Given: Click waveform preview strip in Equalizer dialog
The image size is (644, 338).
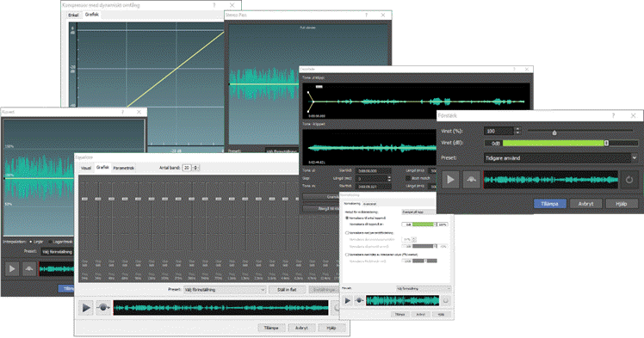Looking at the screenshot, I should (221, 308).
